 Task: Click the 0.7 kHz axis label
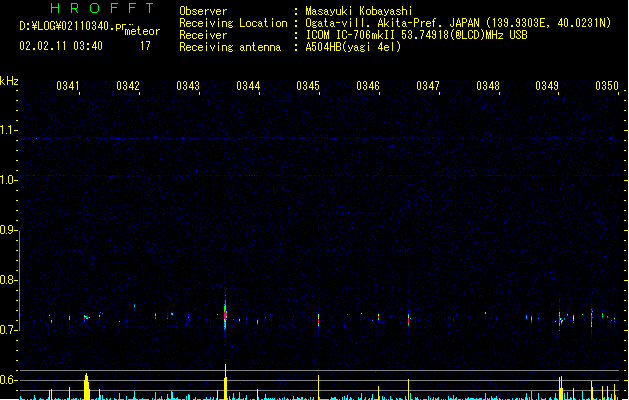pyautogui.click(x=8, y=330)
